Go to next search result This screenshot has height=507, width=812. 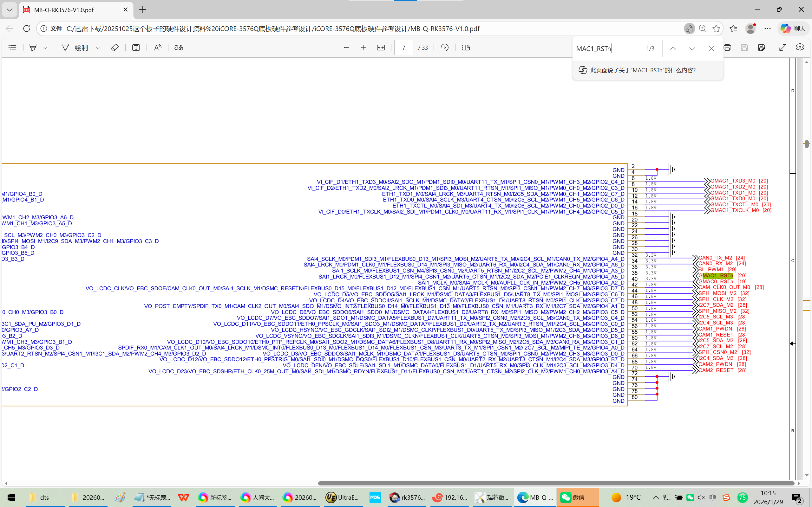[x=692, y=48]
